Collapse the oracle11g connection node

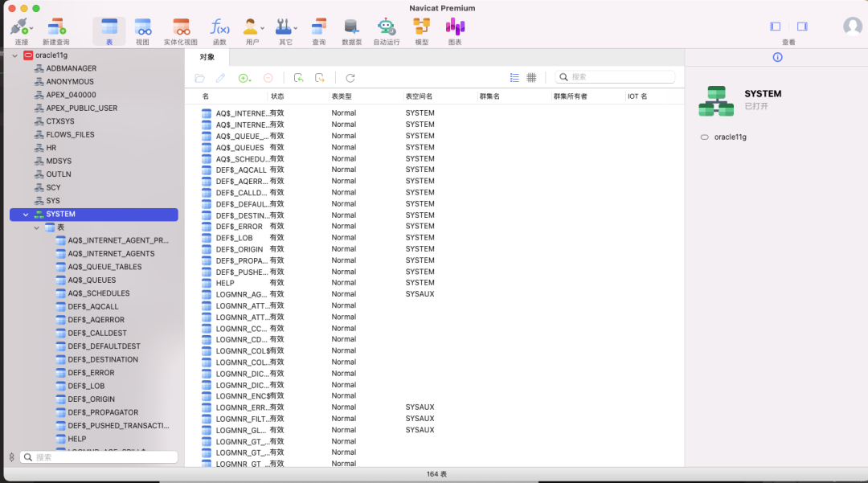pyautogui.click(x=15, y=55)
